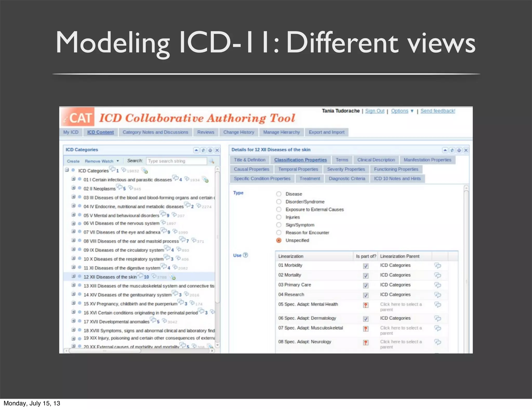Click the Type search string field
The height and width of the screenshot is (409, 532).
[177, 161]
